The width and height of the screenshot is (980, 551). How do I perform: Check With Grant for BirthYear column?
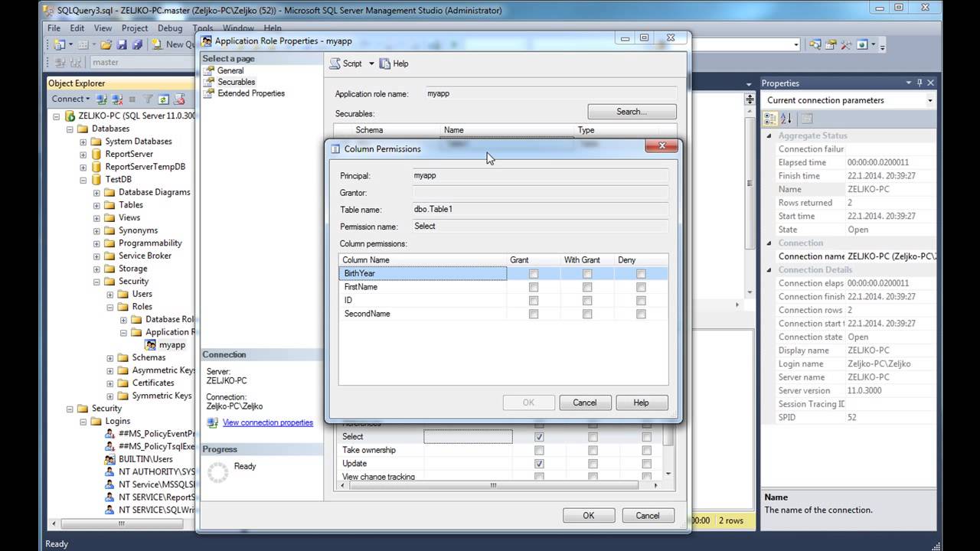click(587, 274)
